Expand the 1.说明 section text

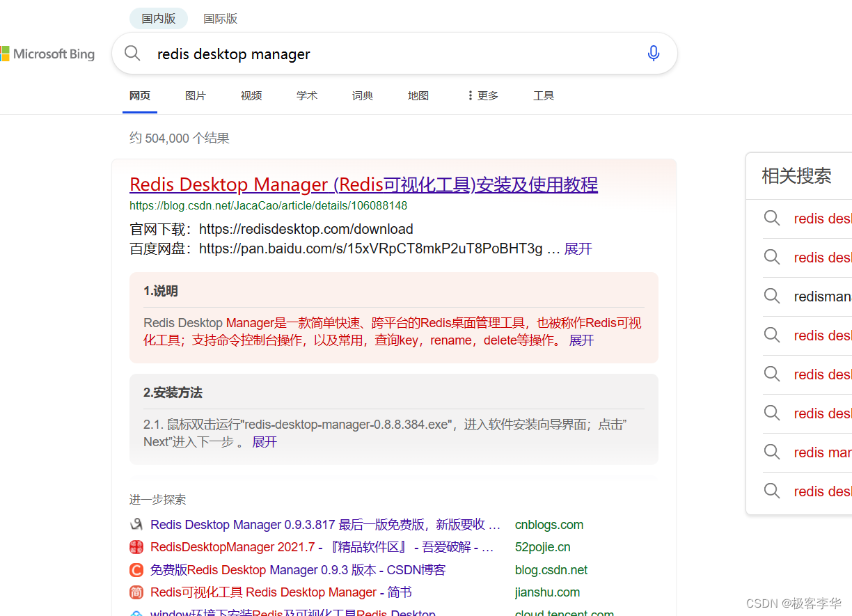[582, 340]
